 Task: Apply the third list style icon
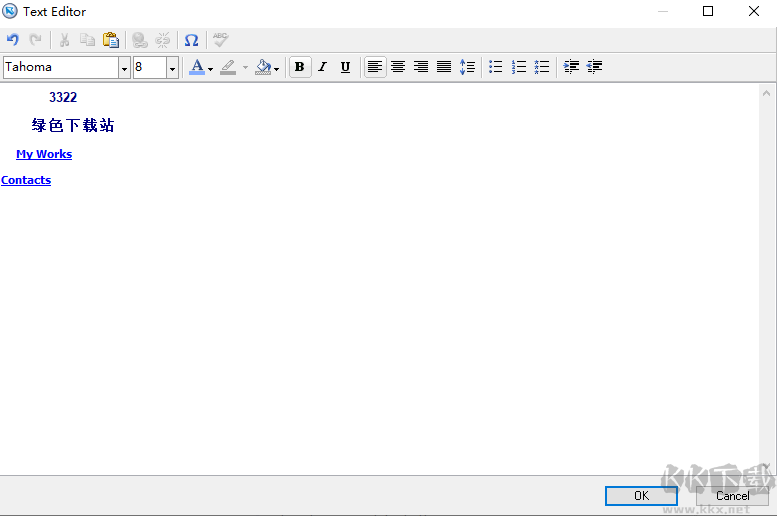[542, 67]
